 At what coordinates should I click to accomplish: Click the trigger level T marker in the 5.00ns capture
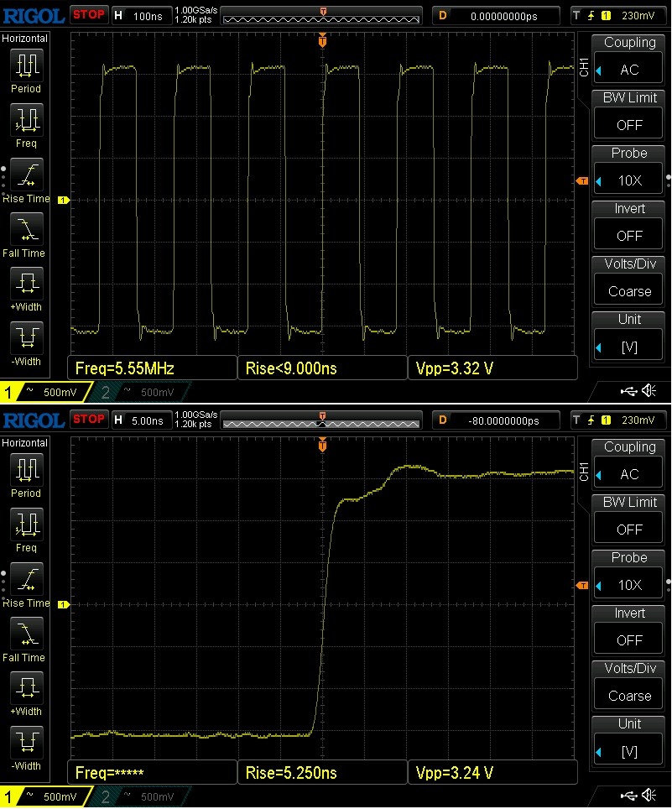click(x=581, y=586)
